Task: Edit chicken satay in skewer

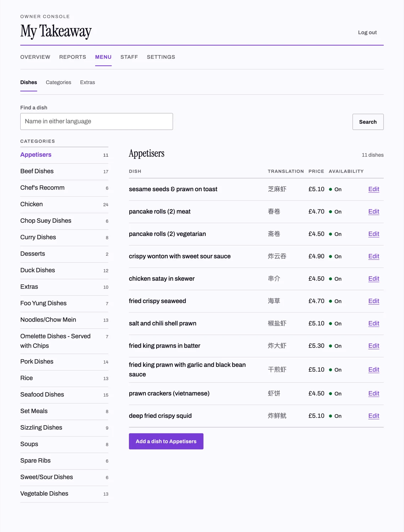Action: tap(374, 278)
